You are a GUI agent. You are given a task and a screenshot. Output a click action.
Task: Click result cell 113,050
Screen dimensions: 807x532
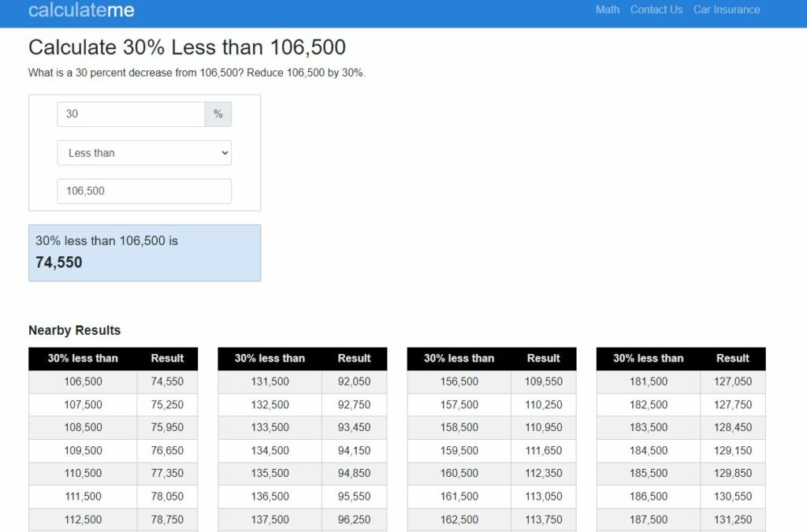pos(544,497)
